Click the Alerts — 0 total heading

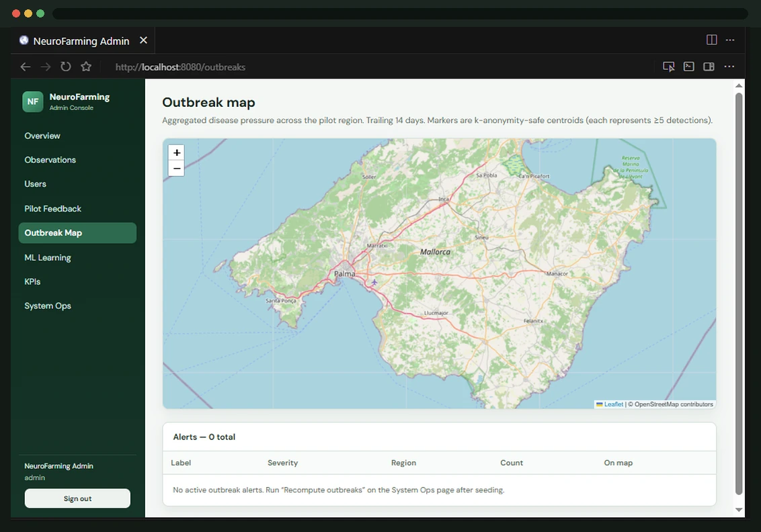click(204, 437)
